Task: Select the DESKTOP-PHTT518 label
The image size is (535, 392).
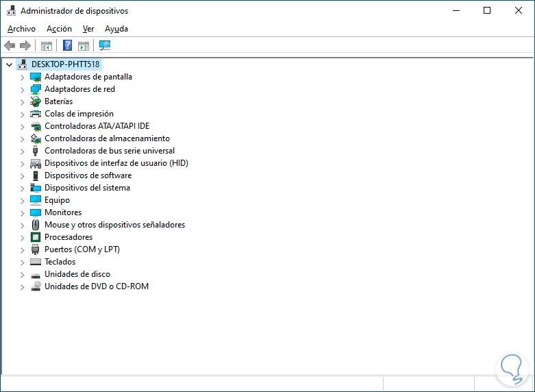Action: pyautogui.click(x=66, y=64)
